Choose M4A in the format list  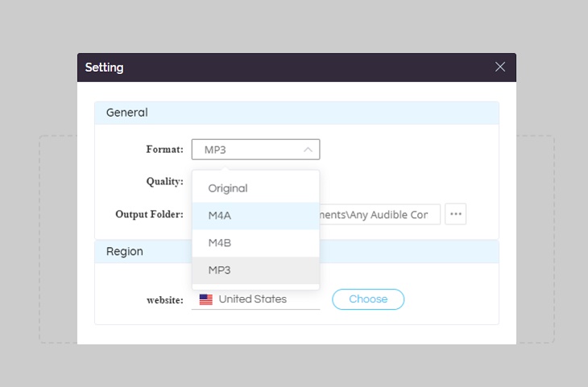point(256,216)
